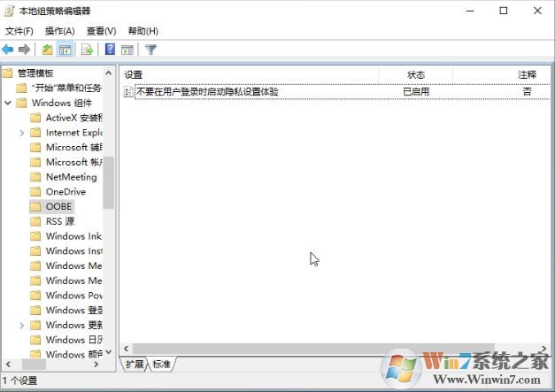This screenshot has width=555, height=392.
Task: Click details pane horizontal scrollbar thumb
Action: pos(313,349)
